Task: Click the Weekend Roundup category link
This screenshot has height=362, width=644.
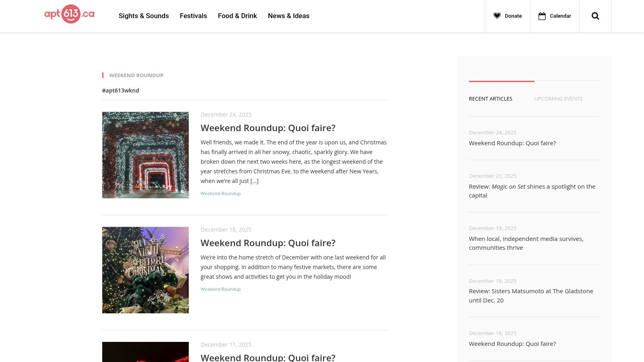Action: pyautogui.click(x=221, y=193)
